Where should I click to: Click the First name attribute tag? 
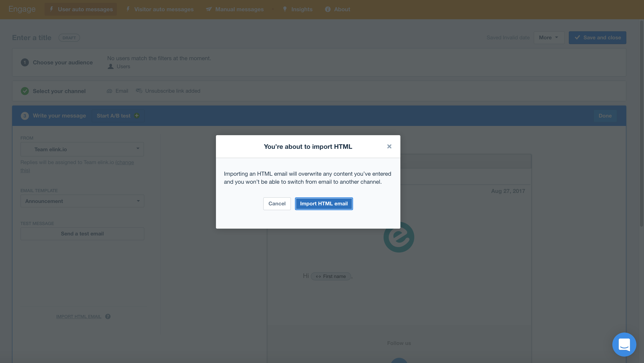tap(331, 276)
